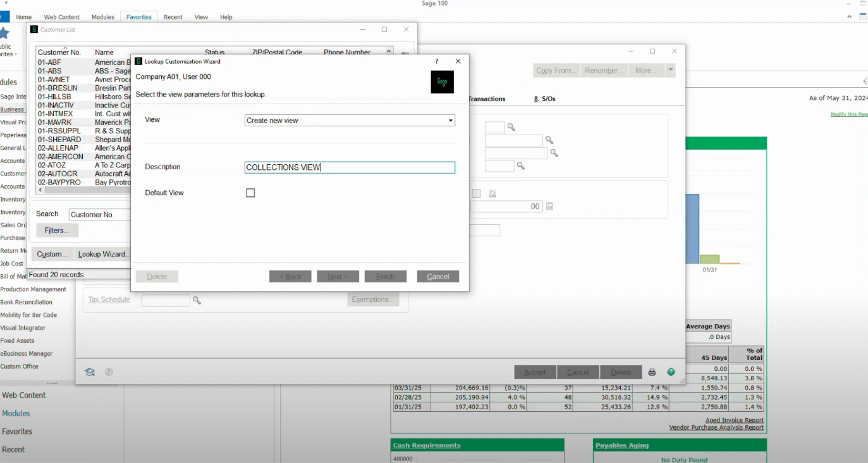The width and height of the screenshot is (868, 463).
Task: Open the View dropdown showing Create new view
Action: tap(450, 120)
